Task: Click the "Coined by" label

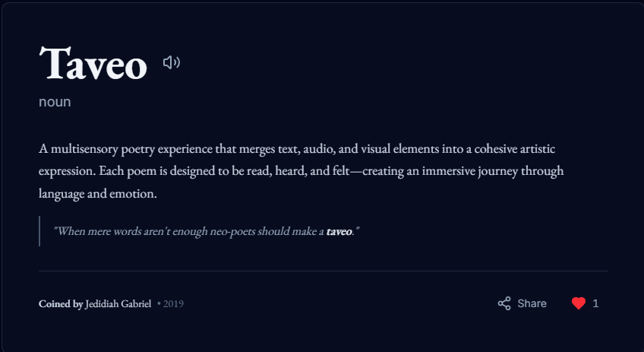Action: coord(61,304)
